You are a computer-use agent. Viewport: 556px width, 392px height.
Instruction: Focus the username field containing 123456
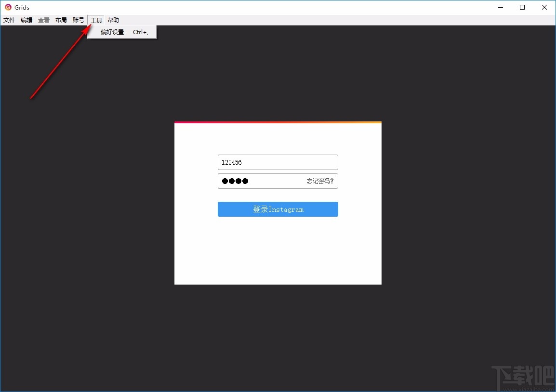coord(278,162)
